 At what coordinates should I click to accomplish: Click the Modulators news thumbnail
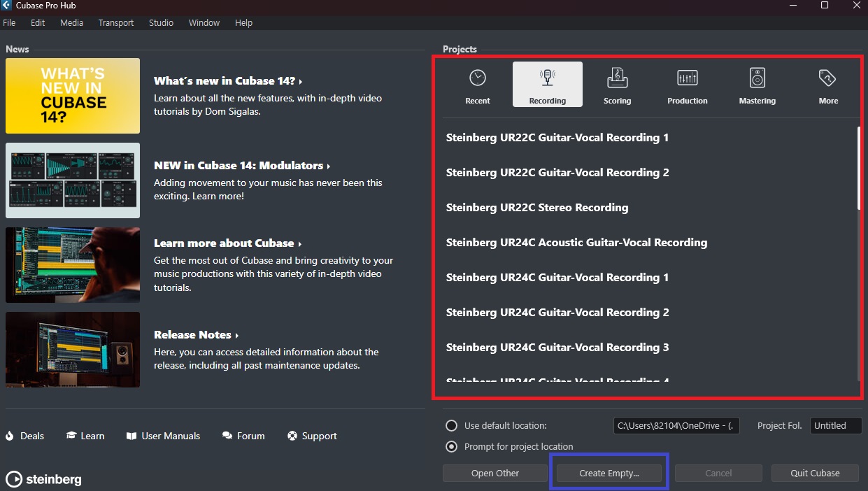click(73, 180)
